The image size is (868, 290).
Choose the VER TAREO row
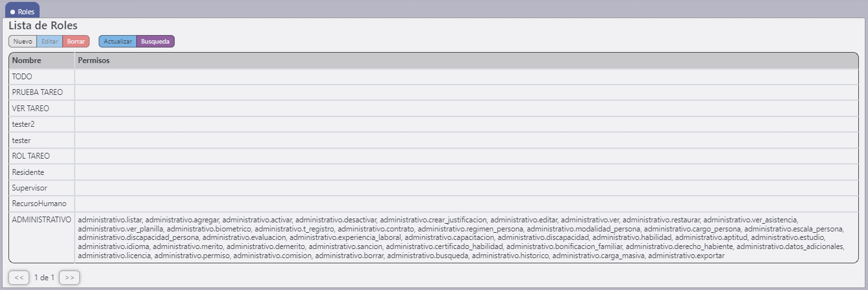pos(31,109)
